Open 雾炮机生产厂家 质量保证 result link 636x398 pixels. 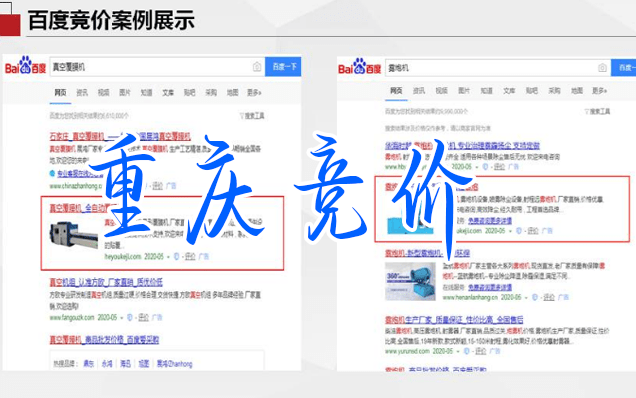click(x=454, y=320)
